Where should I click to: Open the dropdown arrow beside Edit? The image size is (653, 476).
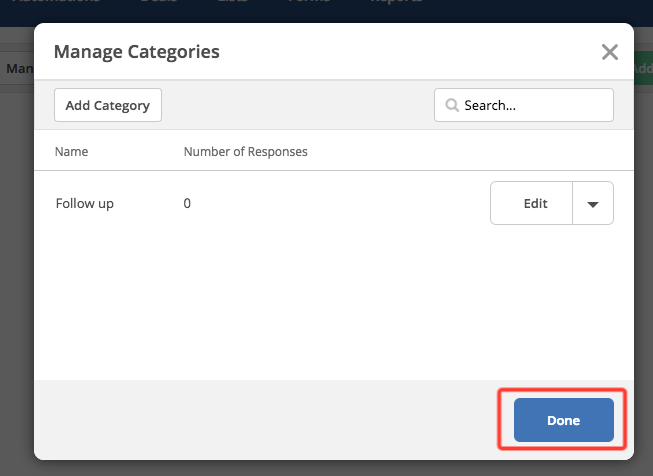[592, 203]
